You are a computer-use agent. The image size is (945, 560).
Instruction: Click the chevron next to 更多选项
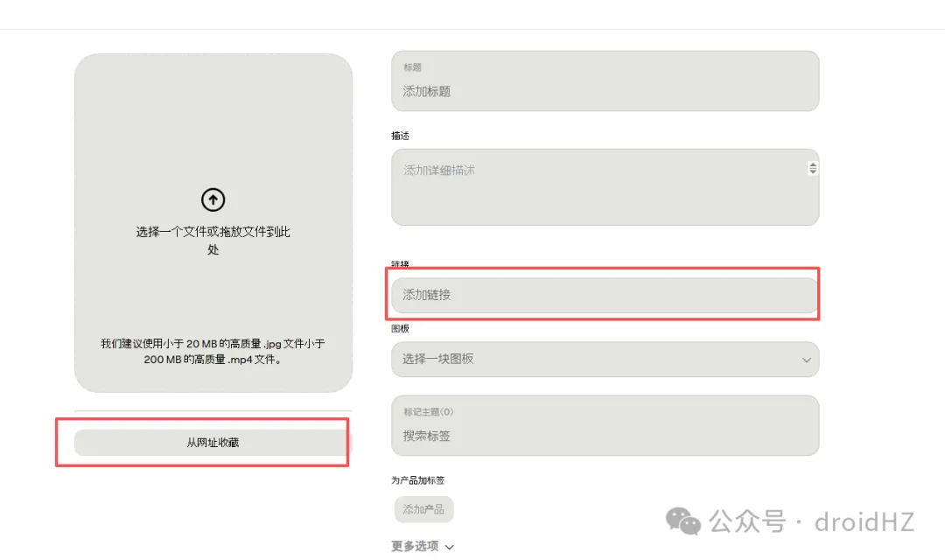[x=449, y=546]
